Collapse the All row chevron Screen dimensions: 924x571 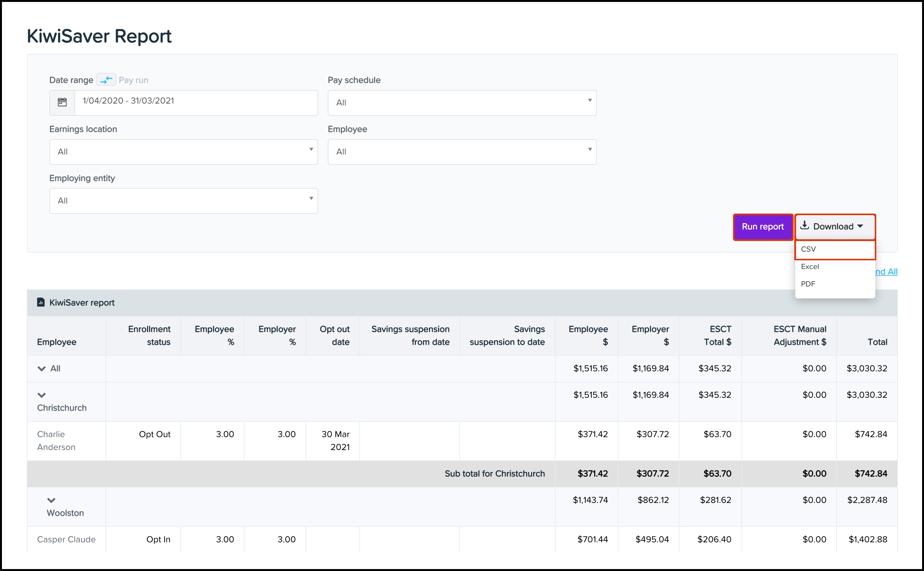click(42, 369)
